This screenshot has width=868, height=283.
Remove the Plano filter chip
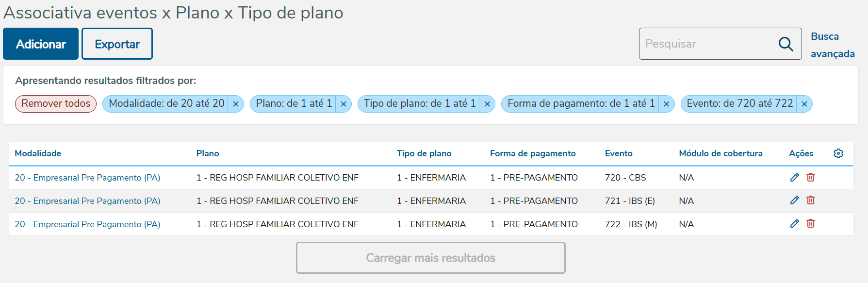click(x=344, y=104)
